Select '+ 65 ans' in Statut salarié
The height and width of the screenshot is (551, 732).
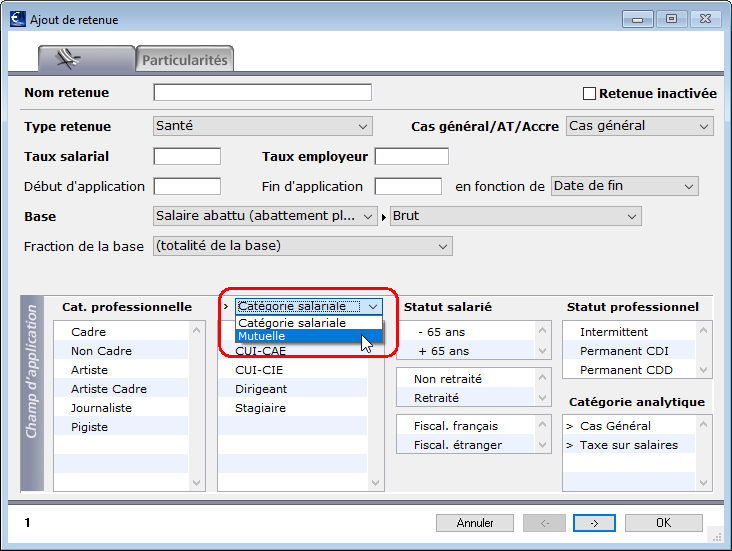(465, 351)
